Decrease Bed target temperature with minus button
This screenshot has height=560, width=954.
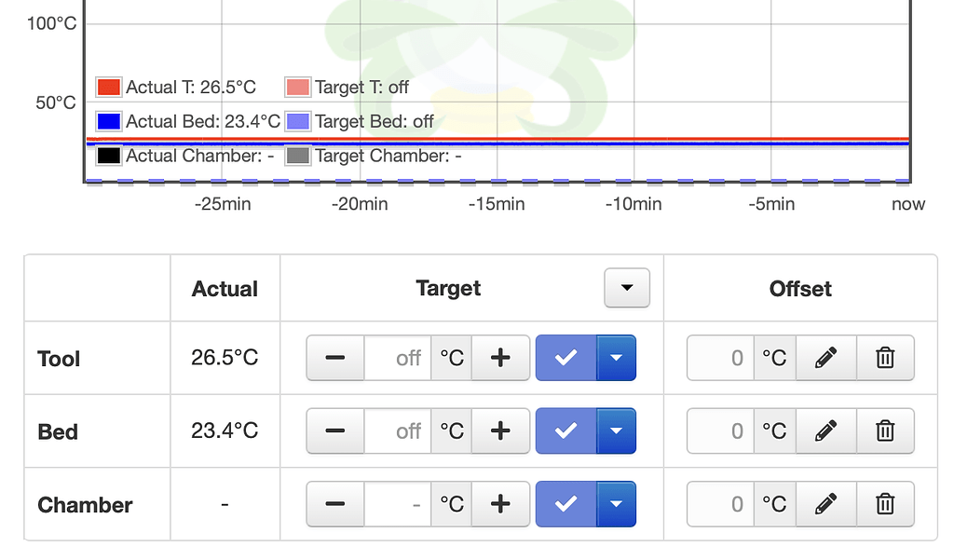[x=334, y=431]
